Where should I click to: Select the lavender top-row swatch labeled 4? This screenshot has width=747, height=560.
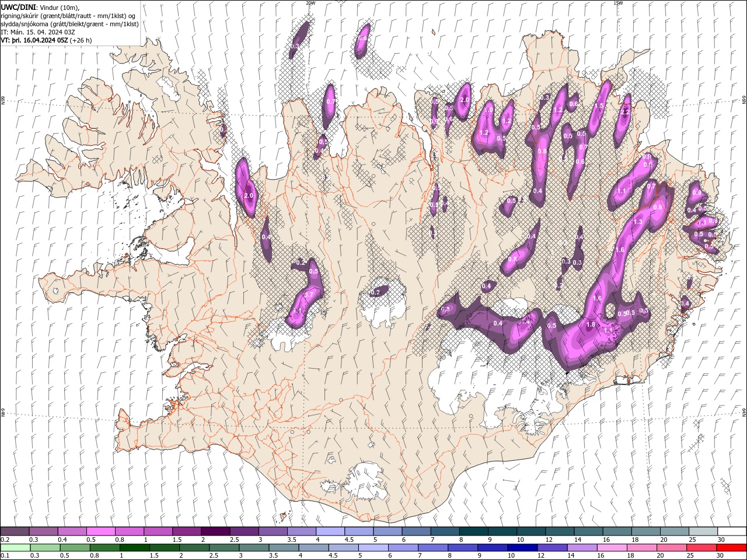(x=330, y=531)
